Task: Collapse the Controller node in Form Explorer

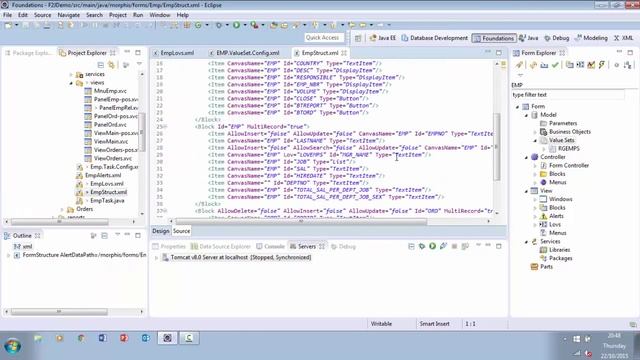Action: click(527, 157)
